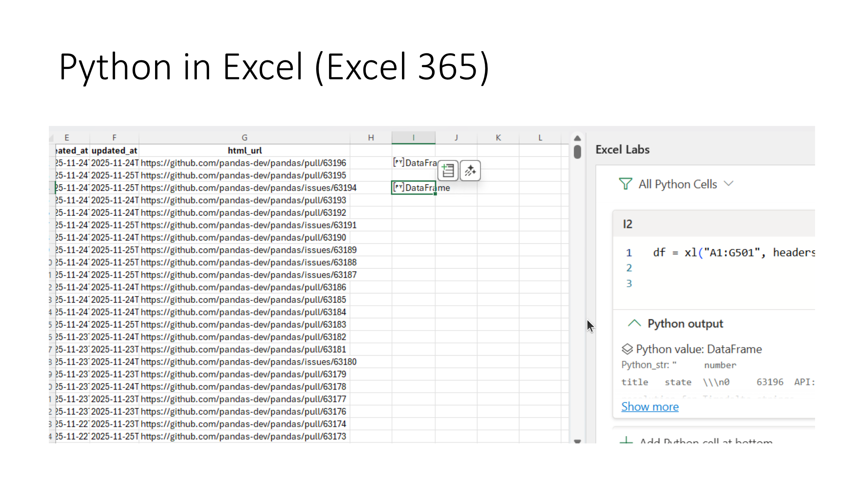Click the PY icon in cell I2
Image resolution: width=868 pixels, height=486 pixels.
coord(399,162)
